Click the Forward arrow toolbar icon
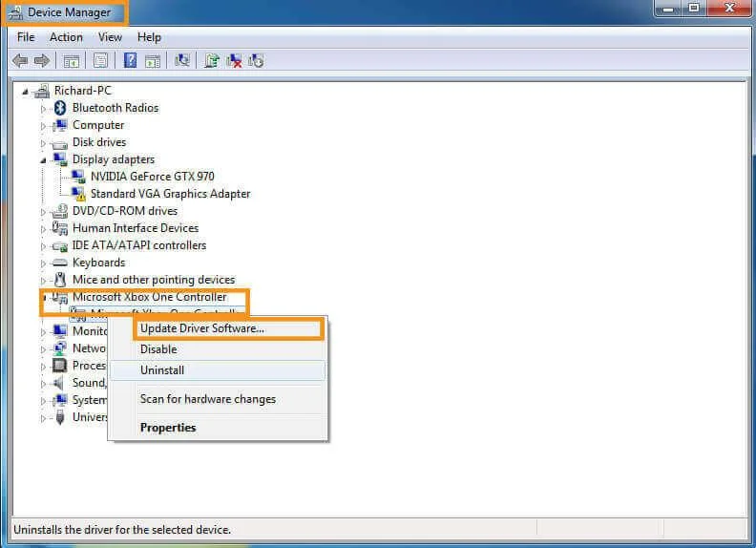756x548 pixels. pyautogui.click(x=42, y=61)
